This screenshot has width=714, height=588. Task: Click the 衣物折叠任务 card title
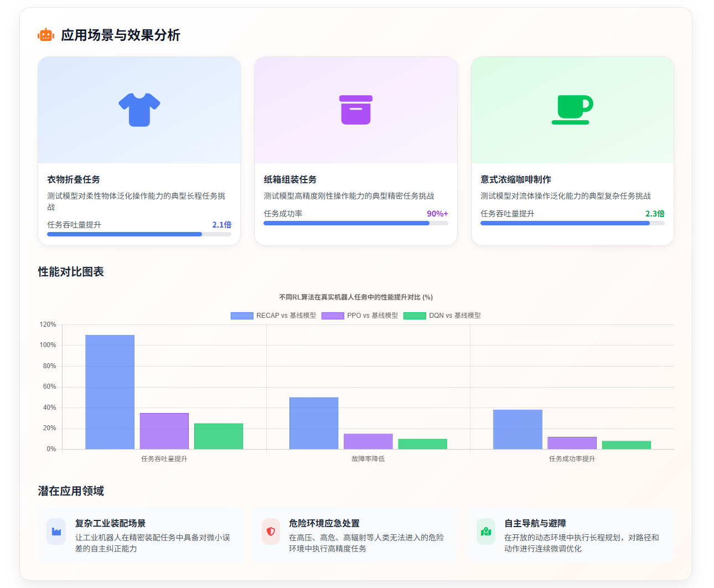pos(74,179)
